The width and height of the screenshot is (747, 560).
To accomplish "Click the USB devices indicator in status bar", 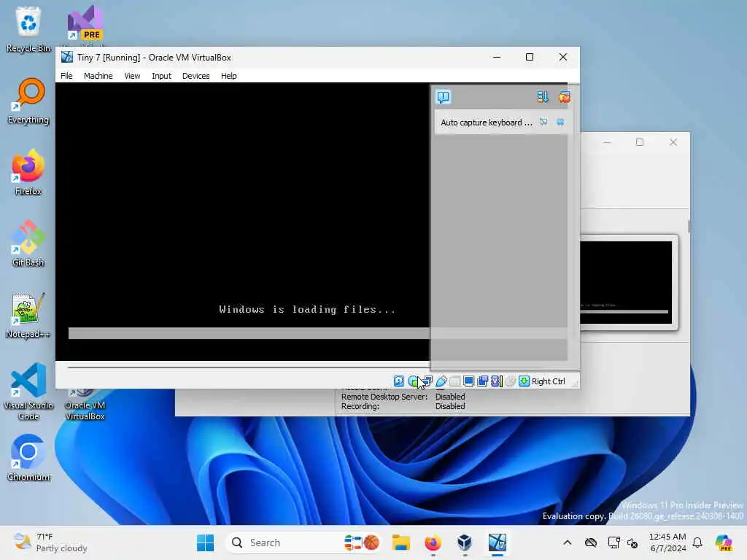I will click(x=441, y=381).
